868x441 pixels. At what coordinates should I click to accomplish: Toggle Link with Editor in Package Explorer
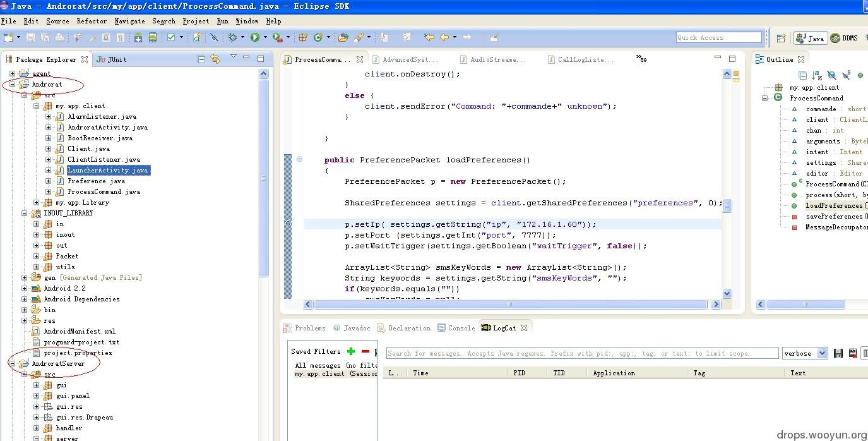point(216,59)
